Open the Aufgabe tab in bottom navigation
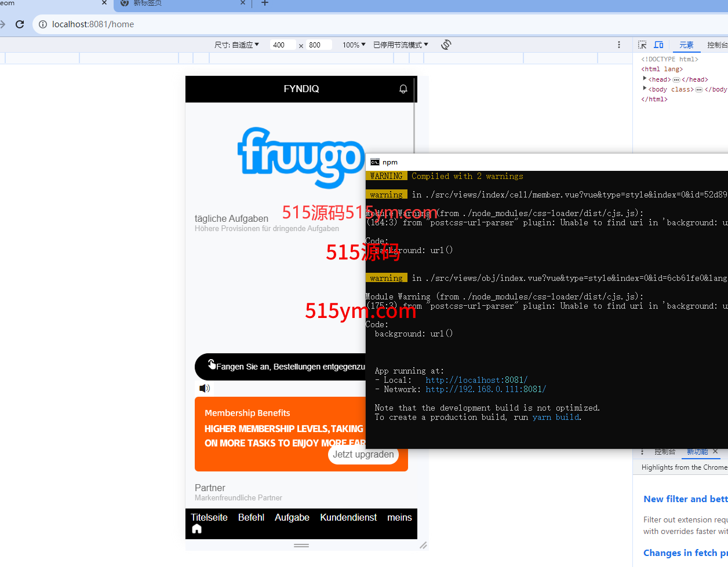The image size is (728, 567). click(292, 517)
